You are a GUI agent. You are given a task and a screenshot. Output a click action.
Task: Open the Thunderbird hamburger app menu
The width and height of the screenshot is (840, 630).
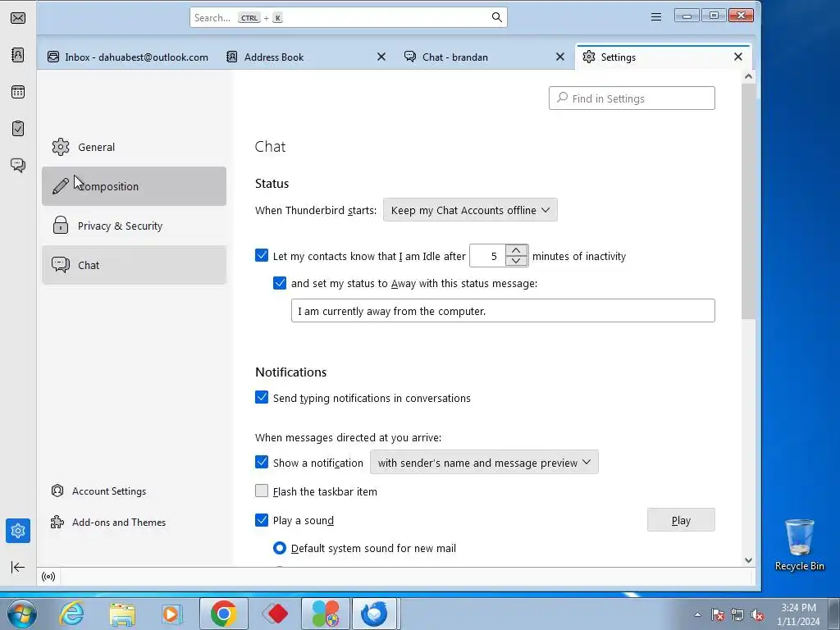(x=655, y=17)
